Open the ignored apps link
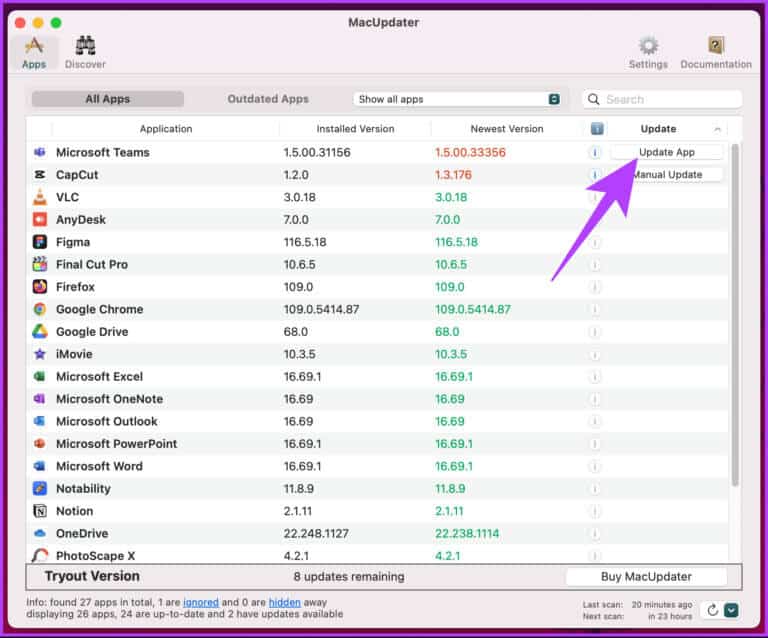768x638 pixels. click(201, 602)
